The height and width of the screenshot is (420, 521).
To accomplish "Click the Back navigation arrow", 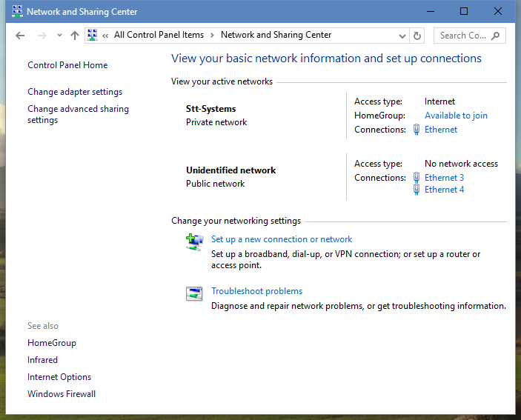I will pyautogui.click(x=20, y=36).
